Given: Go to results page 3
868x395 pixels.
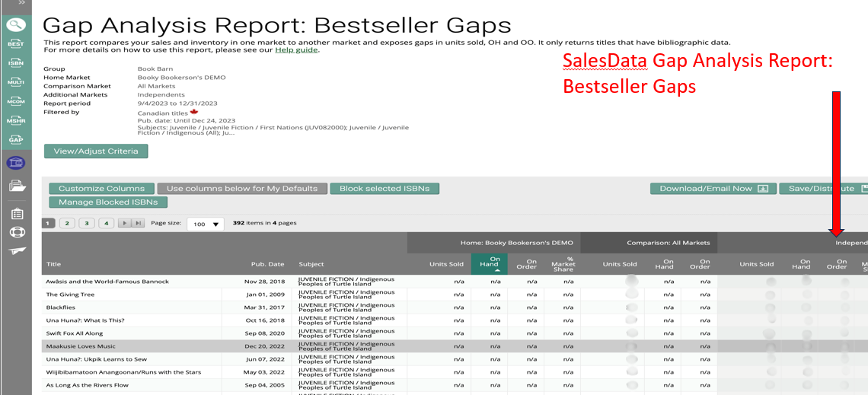Looking at the screenshot, I should pyautogui.click(x=86, y=224).
